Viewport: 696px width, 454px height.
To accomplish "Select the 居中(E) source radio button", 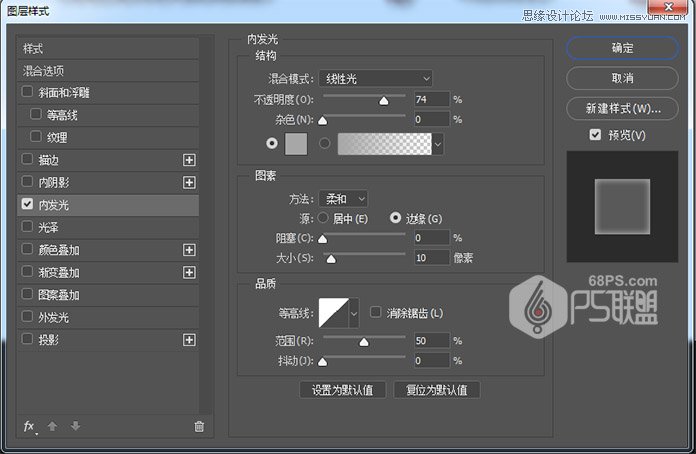I will click(x=323, y=217).
